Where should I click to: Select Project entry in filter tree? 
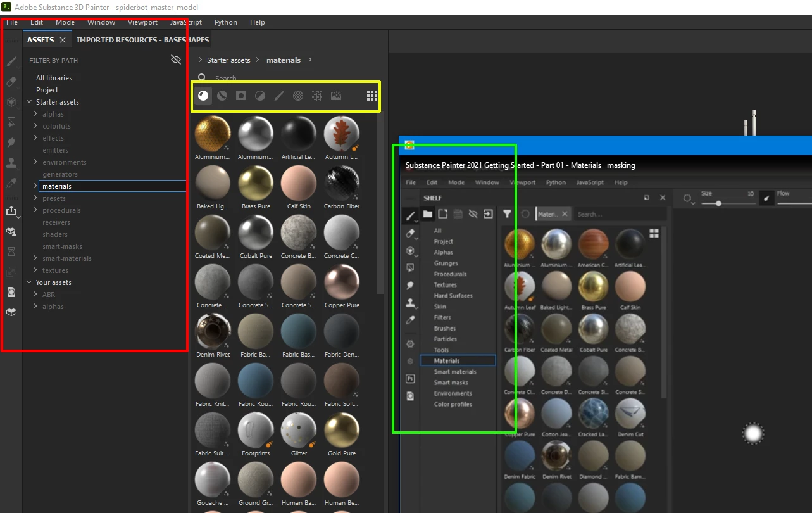(x=47, y=90)
